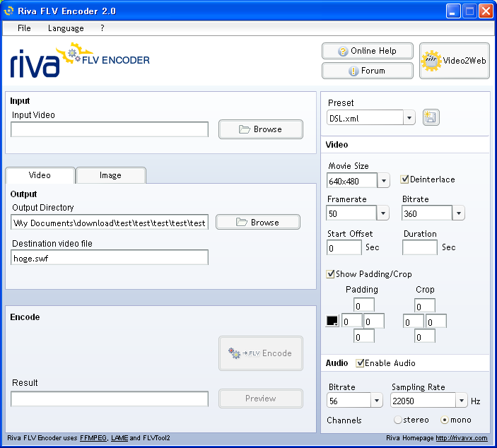This screenshot has height=448, width=497.
Task: Click the right Padding value field
Action: (374, 321)
